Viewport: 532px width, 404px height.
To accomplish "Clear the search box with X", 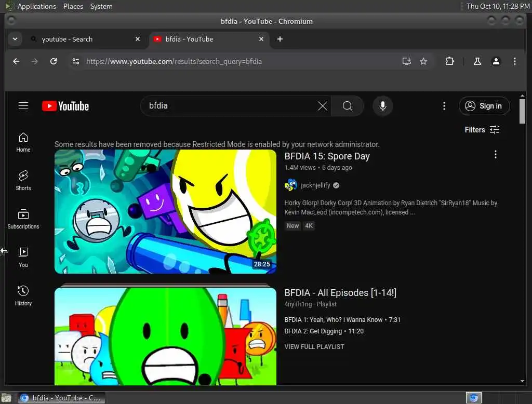I will tap(322, 106).
